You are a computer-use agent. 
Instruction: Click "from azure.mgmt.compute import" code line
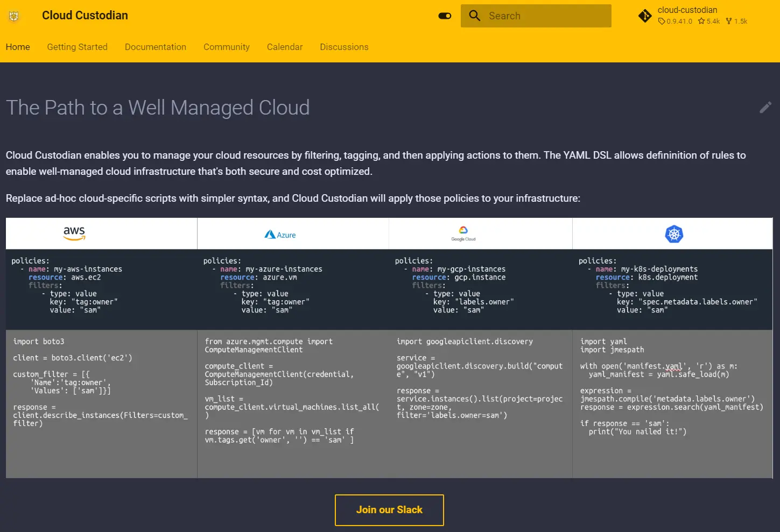269,342
